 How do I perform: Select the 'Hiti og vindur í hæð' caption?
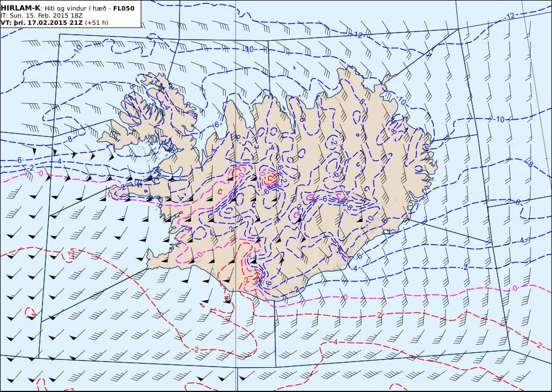point(75,8)
